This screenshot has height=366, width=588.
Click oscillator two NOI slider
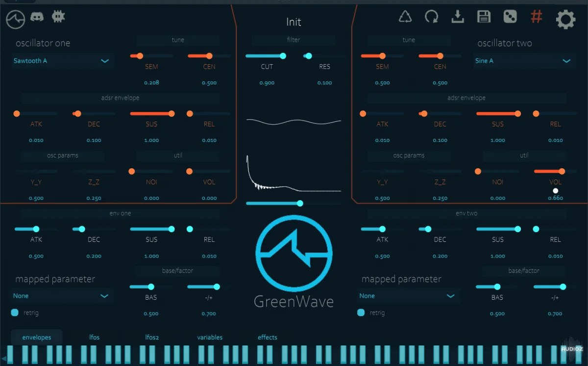498,171
